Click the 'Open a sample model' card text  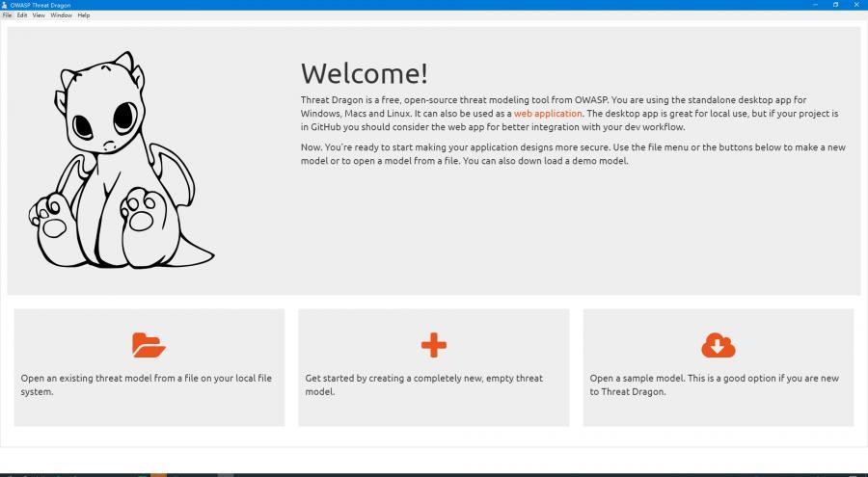pyautogui.click(x=714, y=384)
